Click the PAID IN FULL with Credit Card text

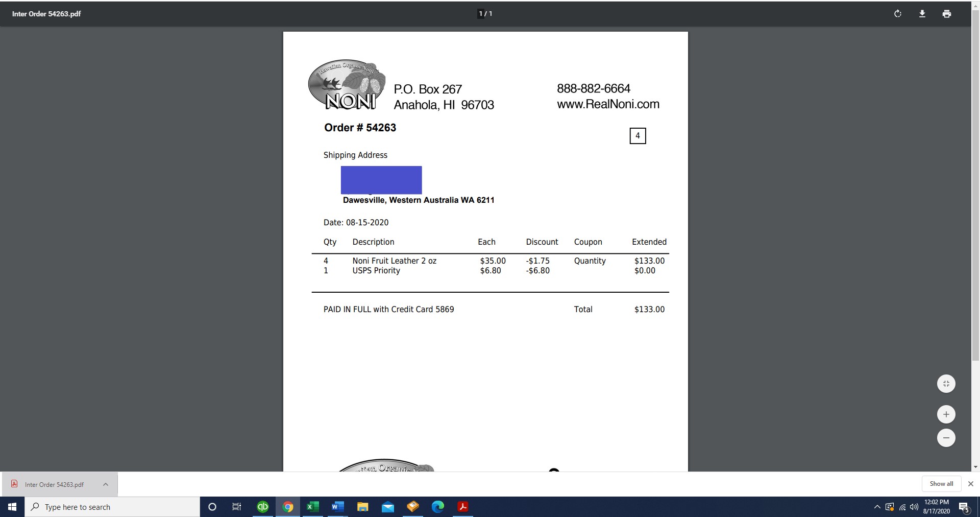(388, 310)
